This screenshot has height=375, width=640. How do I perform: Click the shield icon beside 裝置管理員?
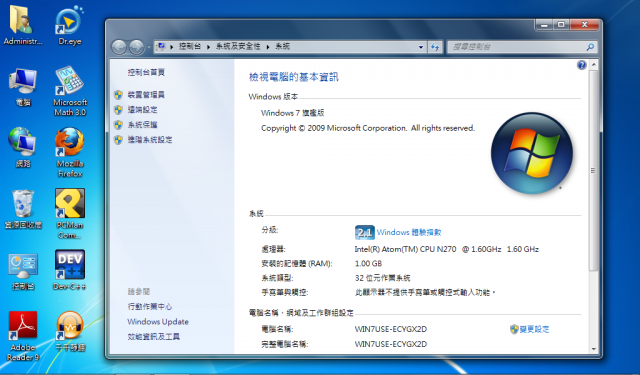pyautogui.click(x=118, y=95)
